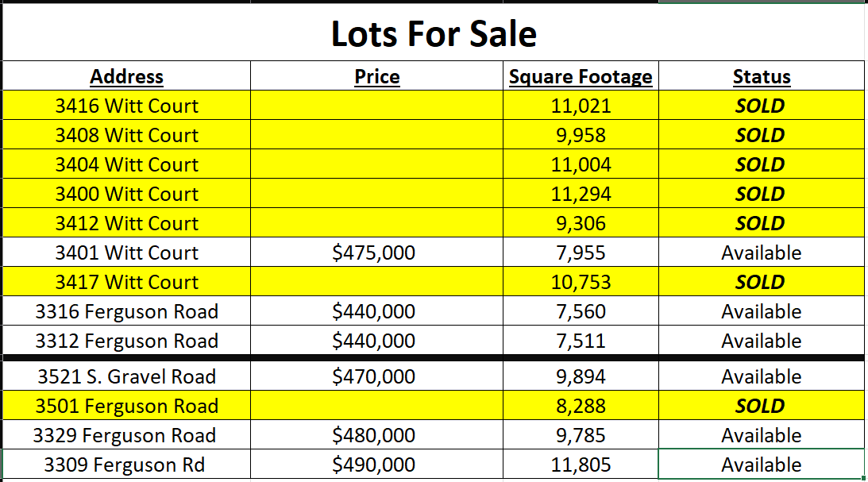Click the $470,000 price cell
The width and height of the screenshot is (868, 482).
tap(376, 376)
